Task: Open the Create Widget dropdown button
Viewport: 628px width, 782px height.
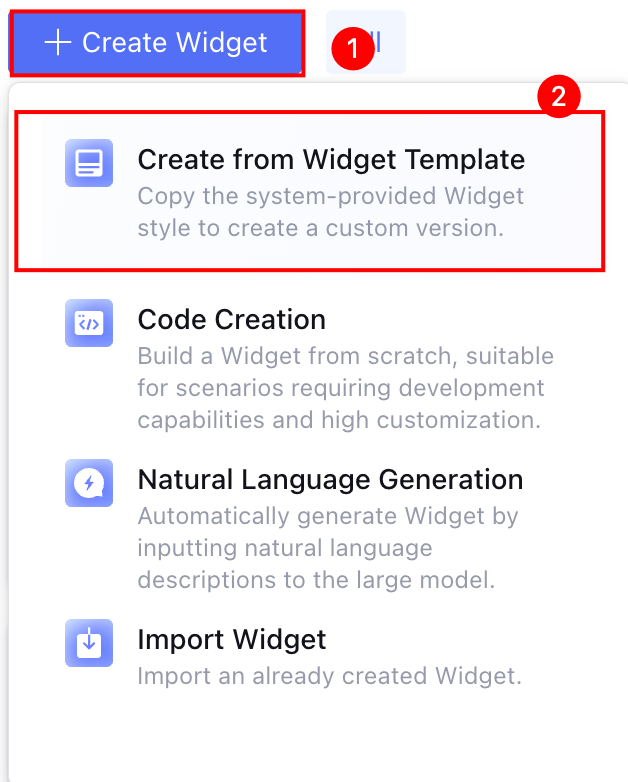Action: [157, 43]
